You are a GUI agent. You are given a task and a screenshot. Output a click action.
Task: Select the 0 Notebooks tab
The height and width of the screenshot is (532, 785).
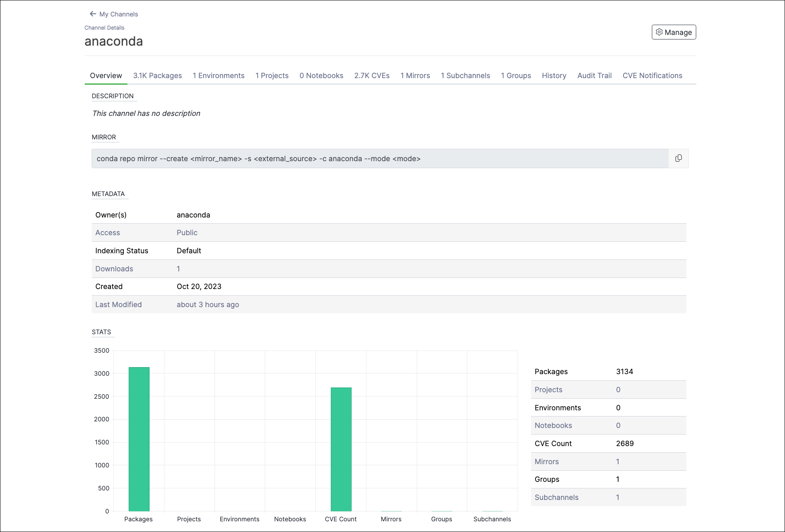(x=321, y=76)
